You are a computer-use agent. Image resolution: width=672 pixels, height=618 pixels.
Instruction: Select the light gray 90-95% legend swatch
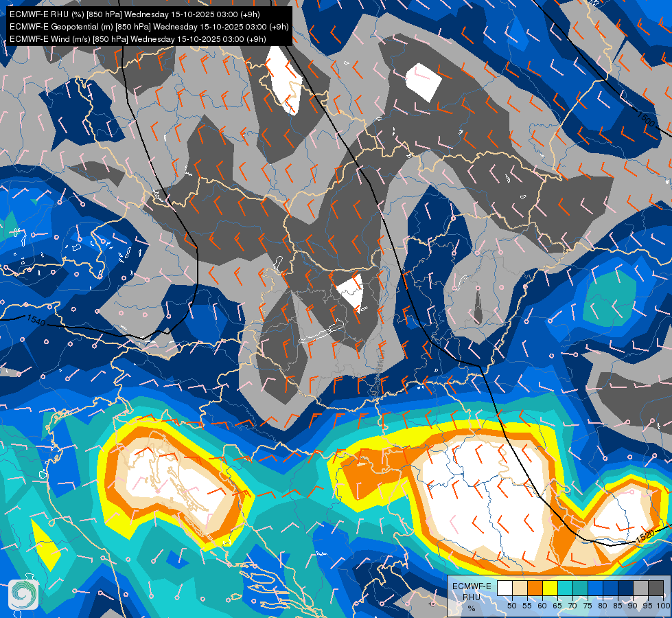pyautogui.click(x=640, y=588)
